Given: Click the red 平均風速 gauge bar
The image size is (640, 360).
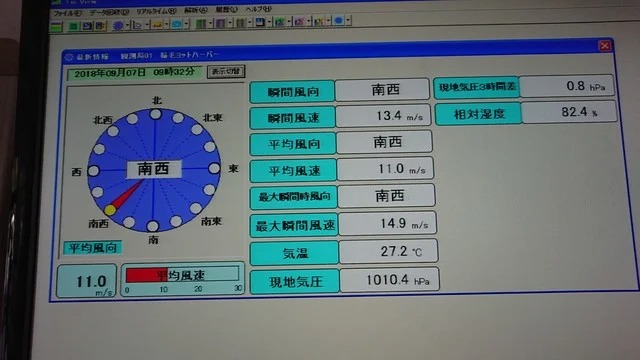Looking at the screenshot, I should point(147,275).
